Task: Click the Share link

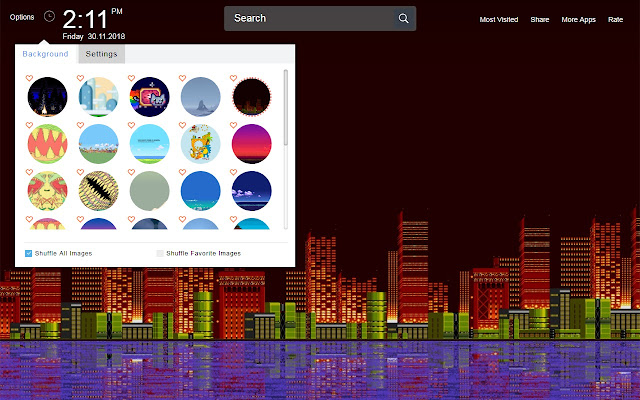Action: click(x=540, y=20)
